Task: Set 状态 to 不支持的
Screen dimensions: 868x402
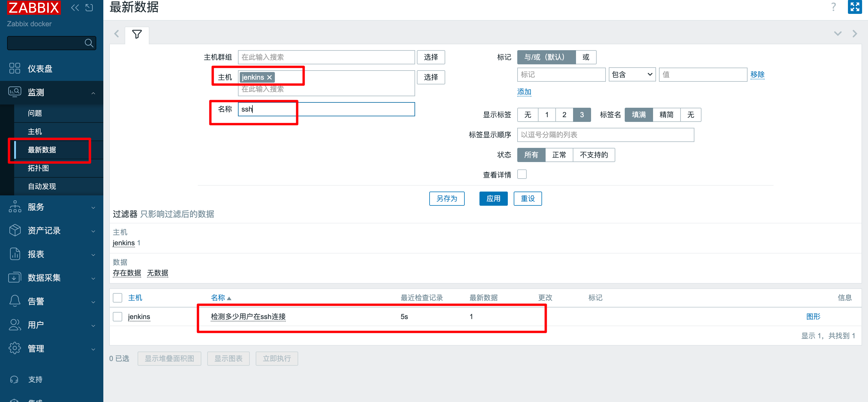Action: pos(594,155)
